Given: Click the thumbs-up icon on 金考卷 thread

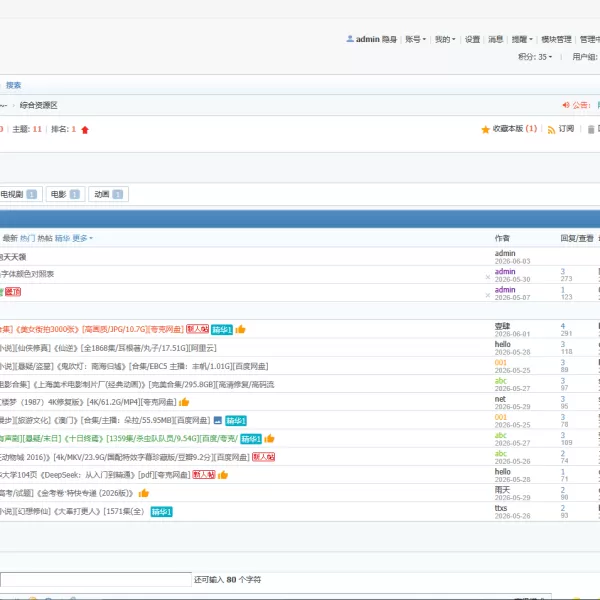Looking at the screenshot, I should (143, 493).
